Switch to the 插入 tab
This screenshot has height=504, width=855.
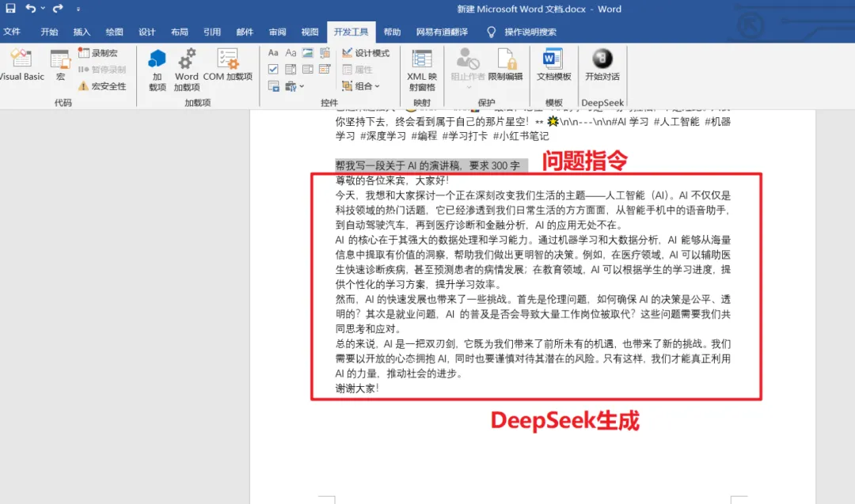coord(82,32)
